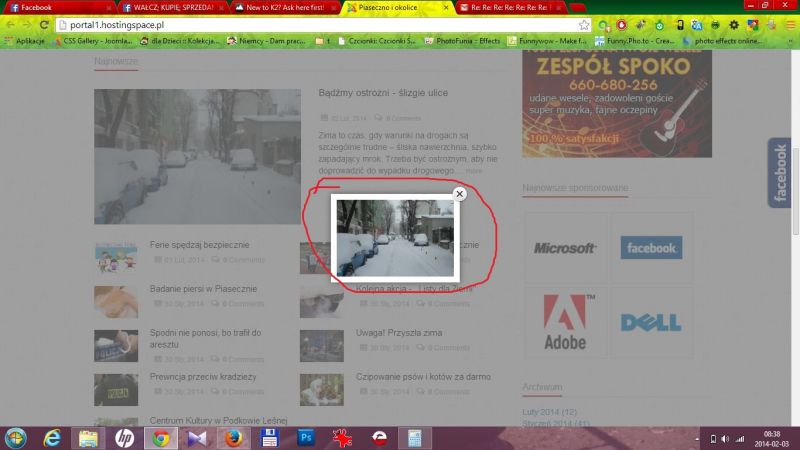Select the Najnowsze section tab
The width and height of the screenshot is (800, 450).
tap(116, 61)
